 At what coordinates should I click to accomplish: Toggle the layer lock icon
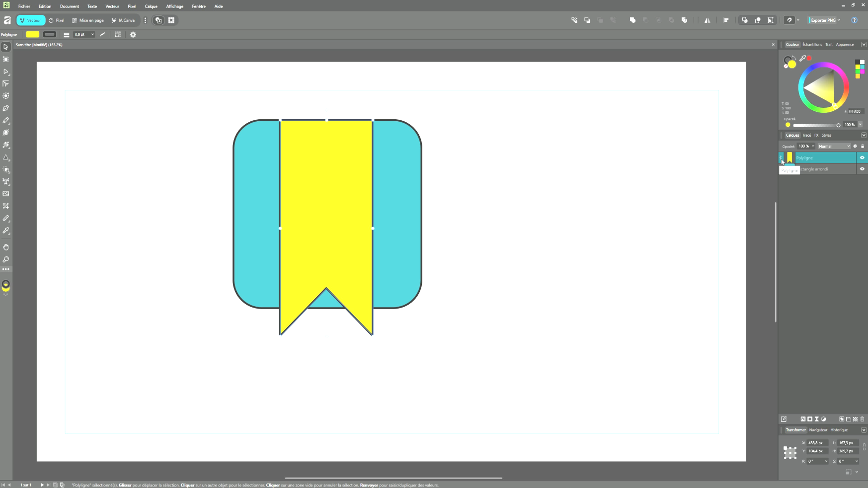[863, 146]
